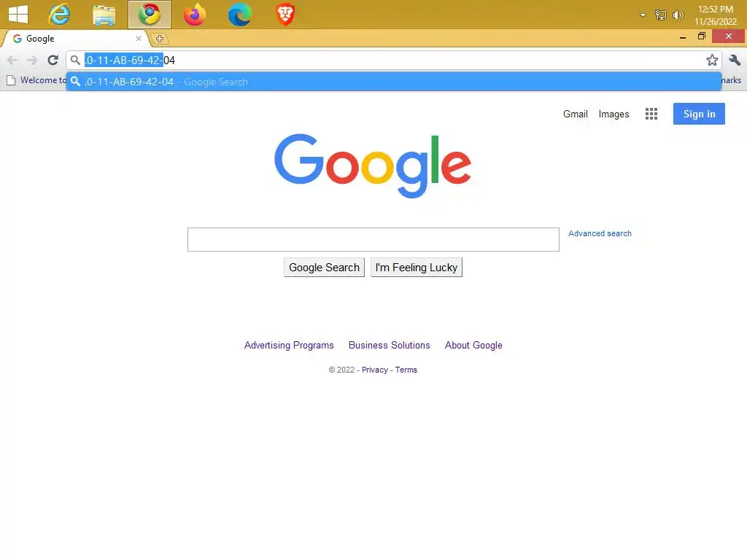Bookmark this page with the star
The height and width of the screenshot is (560, 747).
712,60
